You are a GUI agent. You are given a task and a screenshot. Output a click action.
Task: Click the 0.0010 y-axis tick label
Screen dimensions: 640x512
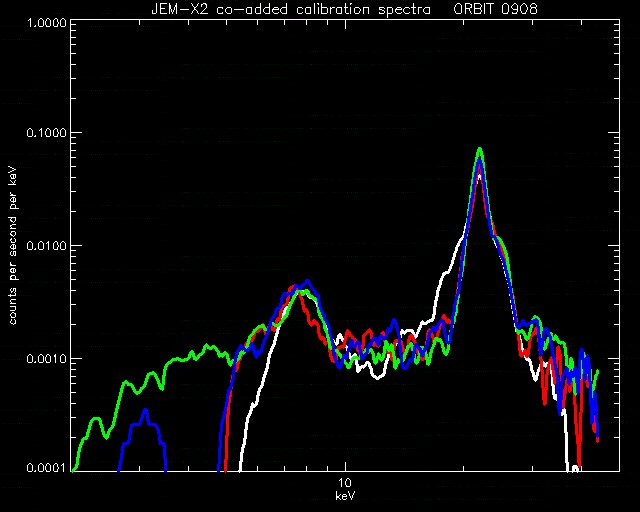(x=47, y=358)
